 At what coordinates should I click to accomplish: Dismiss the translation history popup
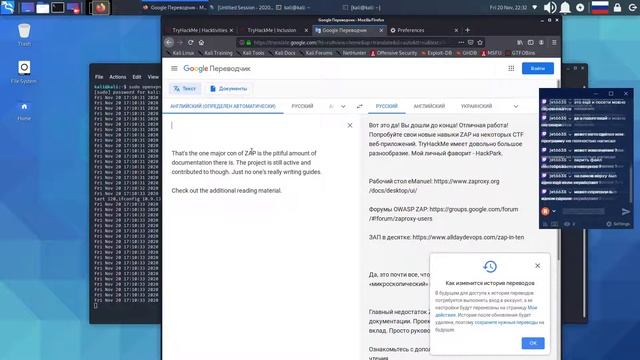coord(538,266)
